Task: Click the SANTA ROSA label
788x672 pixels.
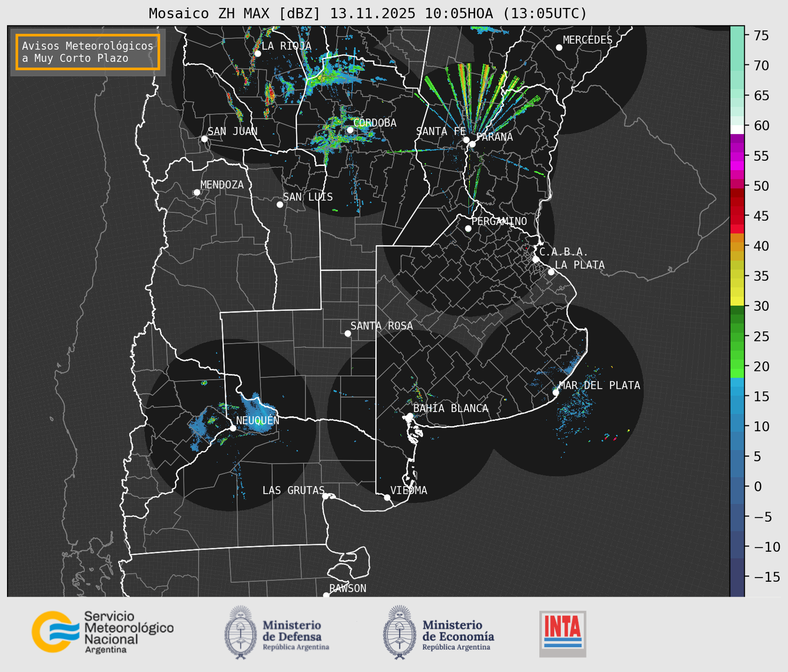Action: point(382,326)
